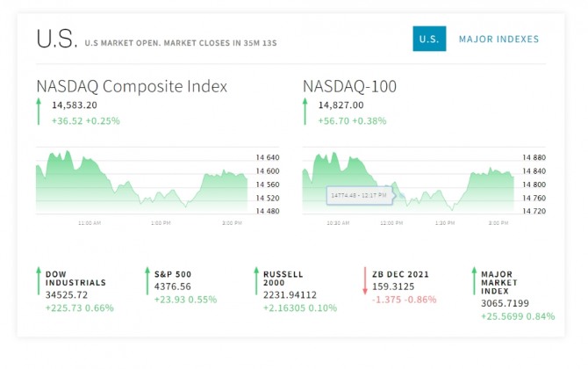Viewport: 588px width, 369px height.
Task: Switch to the Major Indexes tab
Action: 498,39
